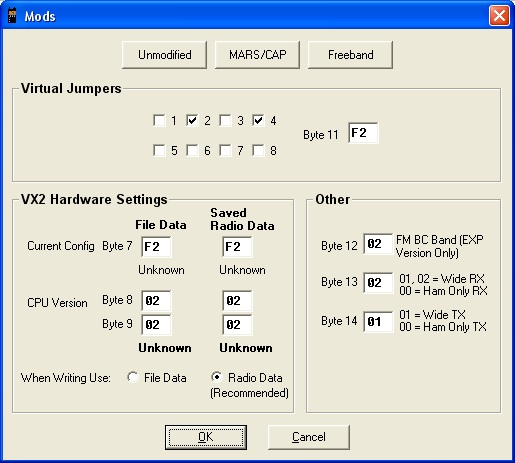This screenshot has width=515, height=463.
Task: Click the radio app icon in title bar
Action: click(x=12, y=16)
